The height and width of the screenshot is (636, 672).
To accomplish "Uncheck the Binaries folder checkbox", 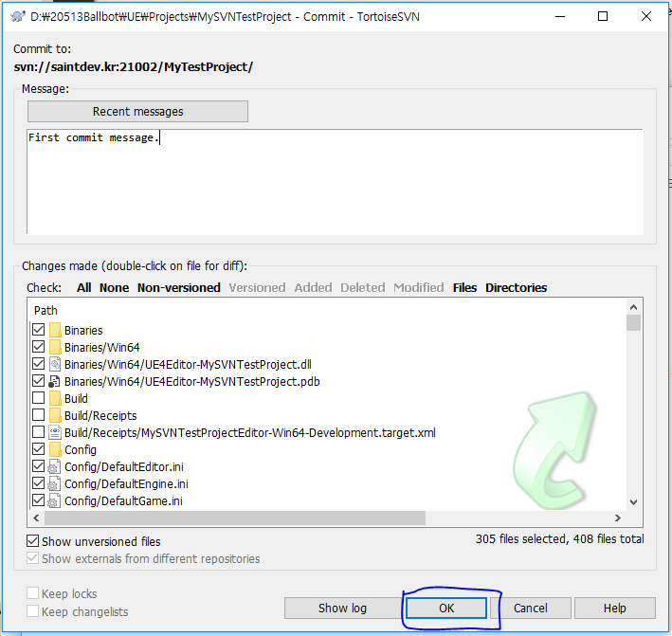I will click(x=38, y=330).
